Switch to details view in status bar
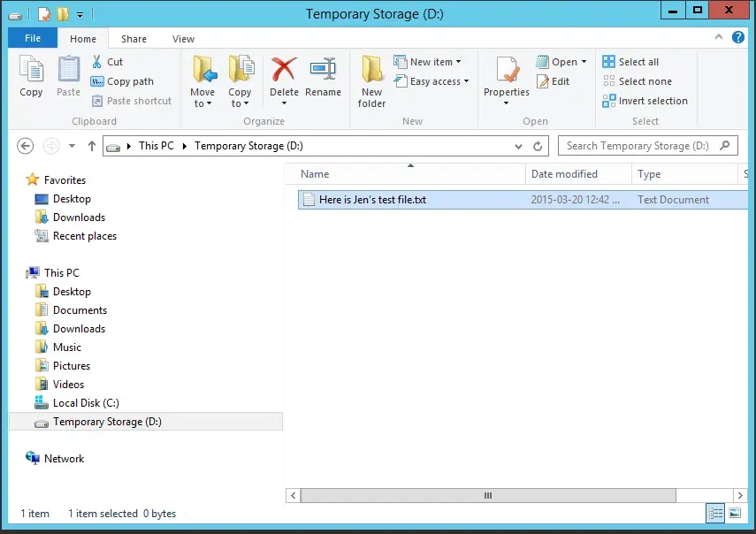The height and width of the screenshot is (534, 756). [x=716, y=514]
